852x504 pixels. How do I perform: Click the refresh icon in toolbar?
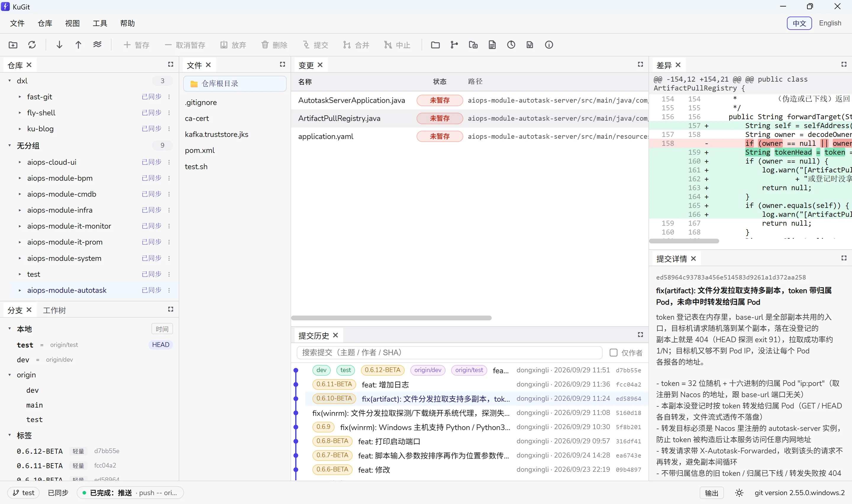click(x=32, y=45)
